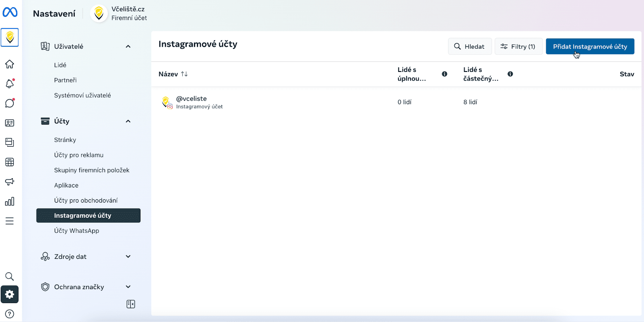Open Účty pro reklamu menu item
This screenshot has height=322, width=644.
point(79,155)
